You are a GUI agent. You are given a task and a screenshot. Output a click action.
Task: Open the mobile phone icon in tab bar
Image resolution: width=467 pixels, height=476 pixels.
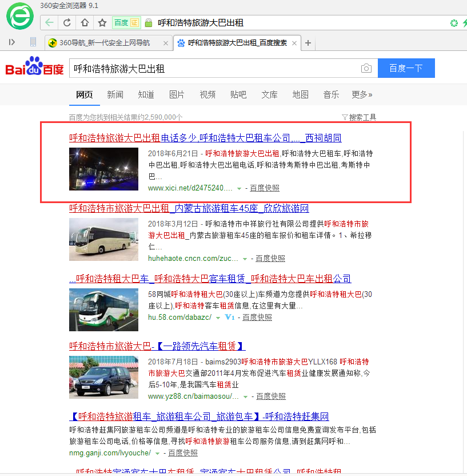(33, 42)
